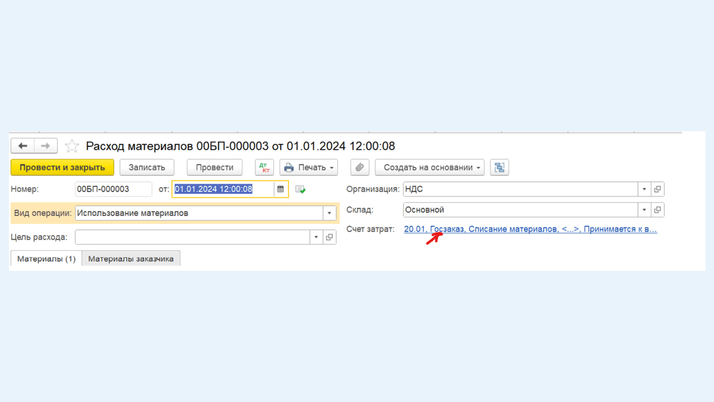Expand the Склад dropdown arrow
This screenshot has width=714, height=402.
click(644, 210)
